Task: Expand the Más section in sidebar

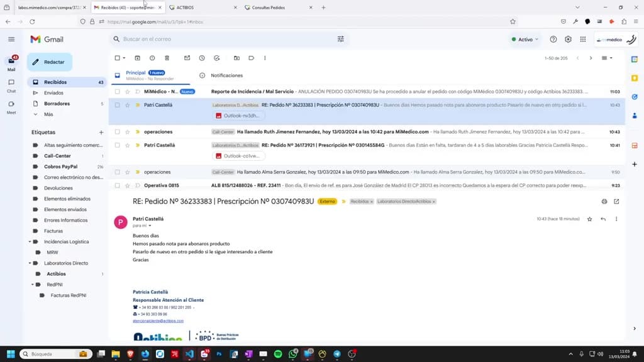Action: pos(49,114)
